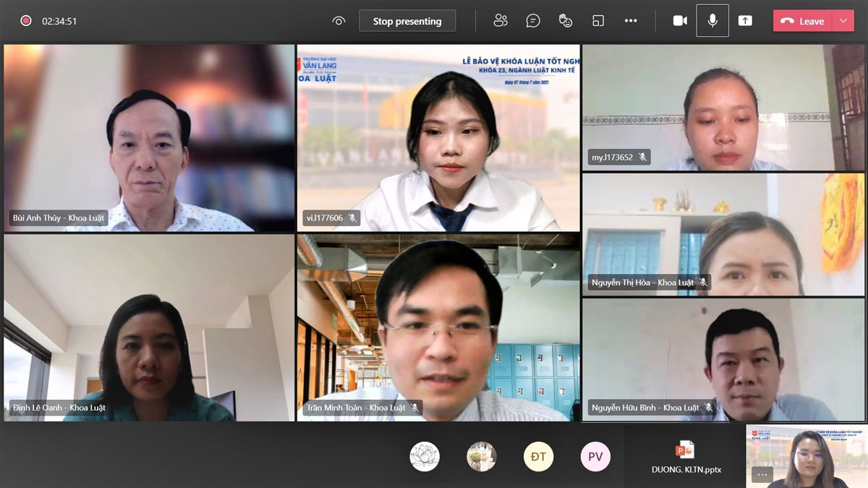Click muted mic icon beside Nguyễn Hữu Bình

[x=709, y=408]
